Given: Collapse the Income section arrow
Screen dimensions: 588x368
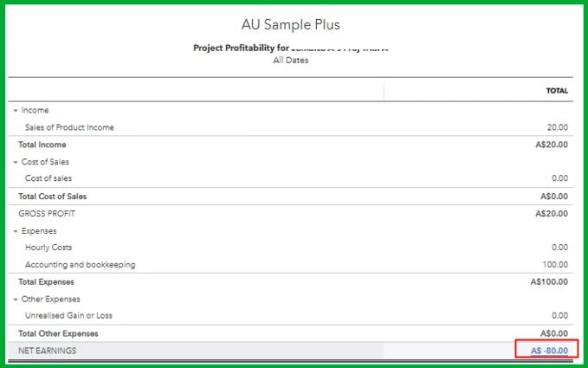Looking at the screenshot, I should [16, 111].
